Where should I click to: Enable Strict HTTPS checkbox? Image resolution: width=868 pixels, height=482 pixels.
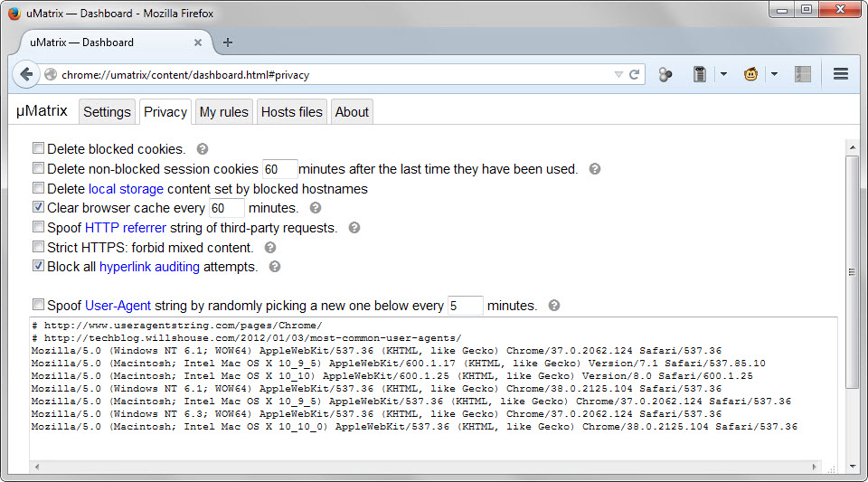pos(38,246)
